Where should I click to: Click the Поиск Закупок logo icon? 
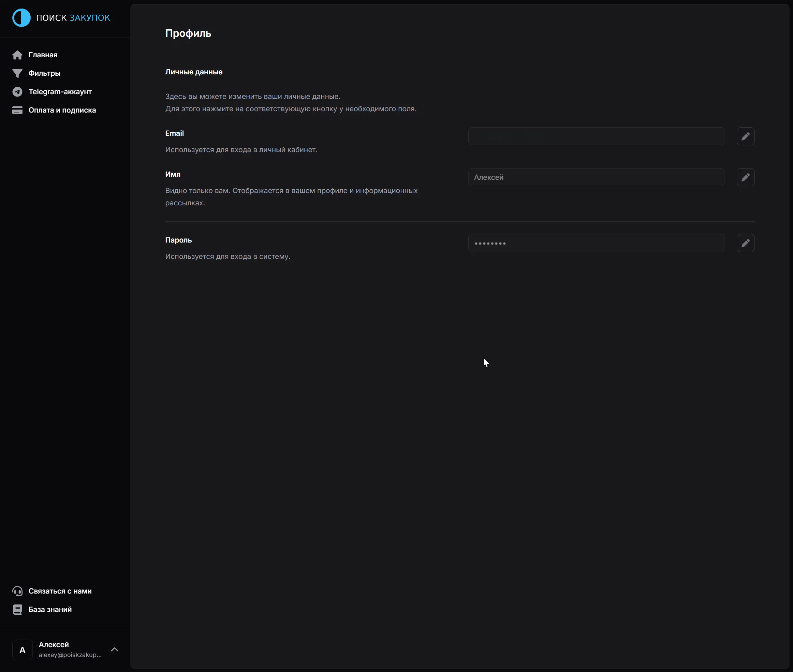[21, 17]
